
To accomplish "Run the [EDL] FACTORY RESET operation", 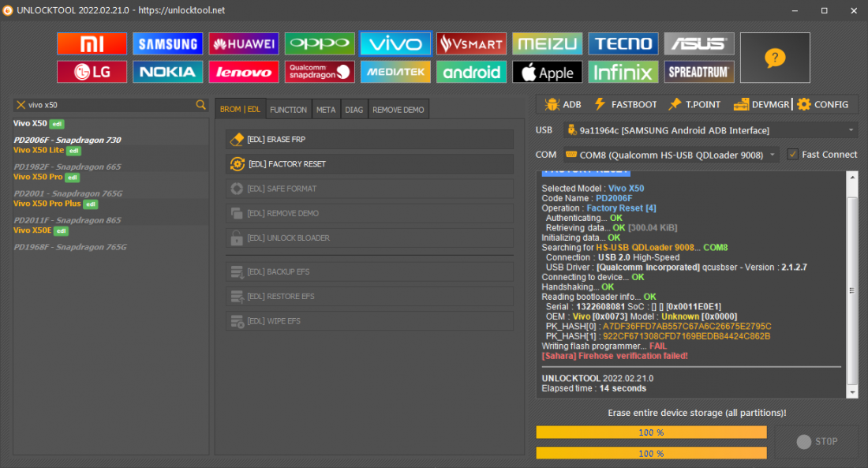I will tap(370, 164).
